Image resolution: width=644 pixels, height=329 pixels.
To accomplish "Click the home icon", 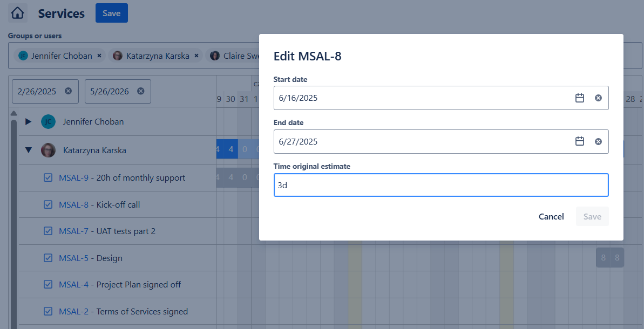I will tap(18, 13).
